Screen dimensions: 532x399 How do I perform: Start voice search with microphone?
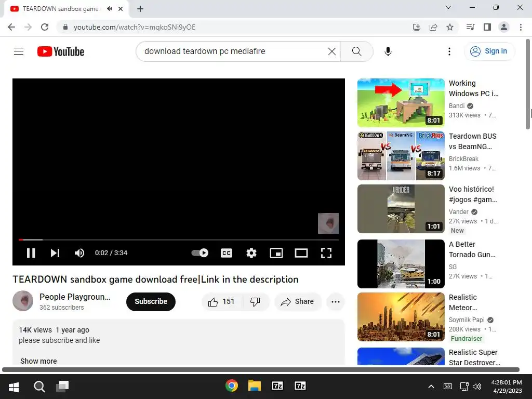point(388,51)
